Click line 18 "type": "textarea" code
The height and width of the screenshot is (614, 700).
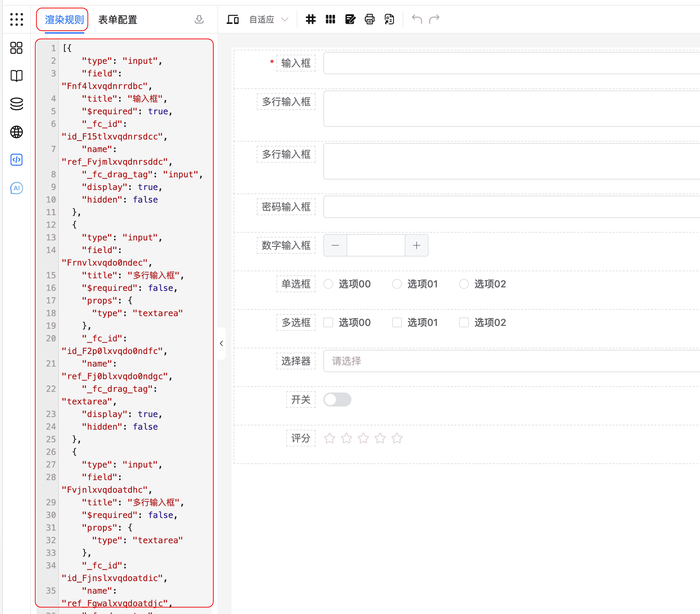137,313
